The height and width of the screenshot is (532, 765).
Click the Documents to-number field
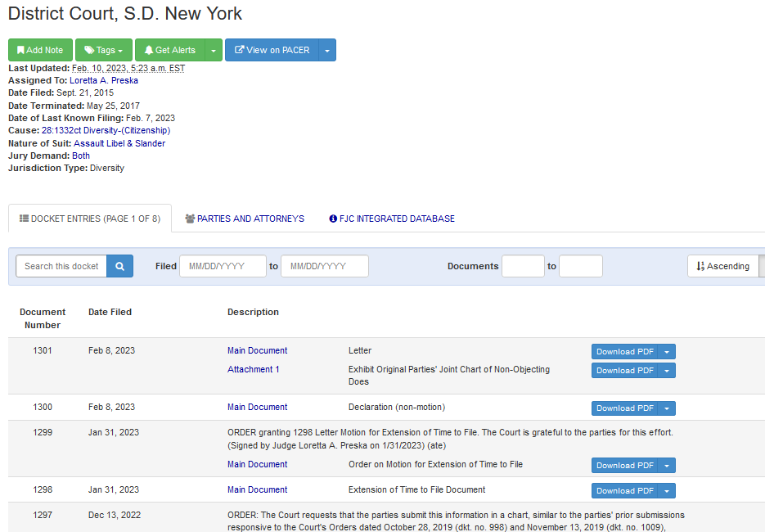tap(581, 266)
